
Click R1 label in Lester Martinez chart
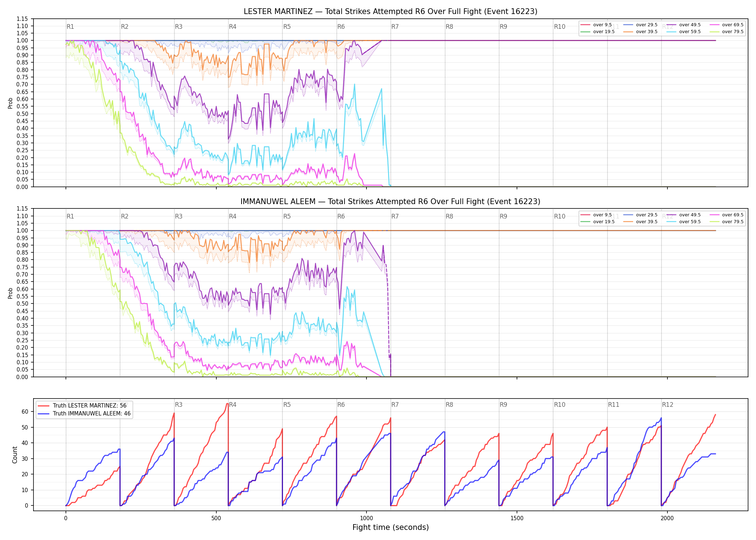(x=70, y=27)
